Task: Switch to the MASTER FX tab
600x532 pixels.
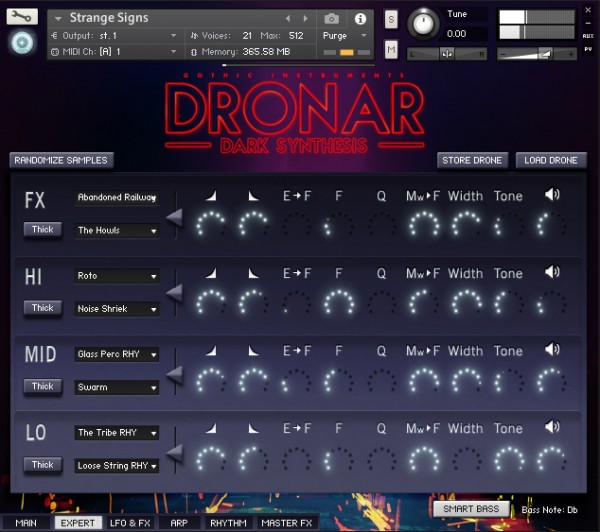Action: tap(287, 523)
